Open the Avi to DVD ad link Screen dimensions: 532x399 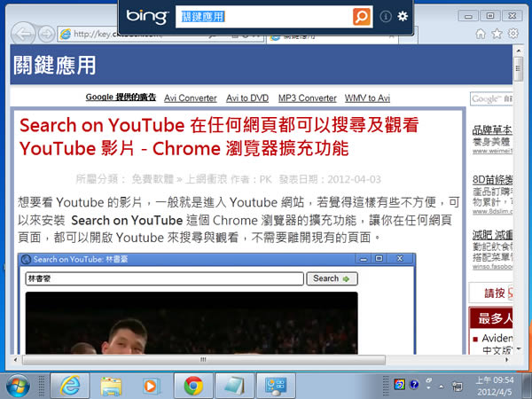[x=247, y=98]
